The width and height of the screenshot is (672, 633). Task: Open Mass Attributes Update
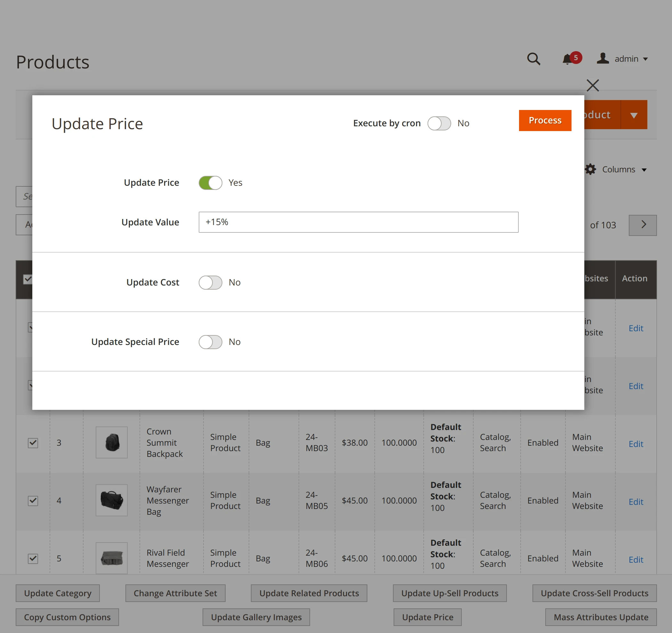[x=600, y=617]
